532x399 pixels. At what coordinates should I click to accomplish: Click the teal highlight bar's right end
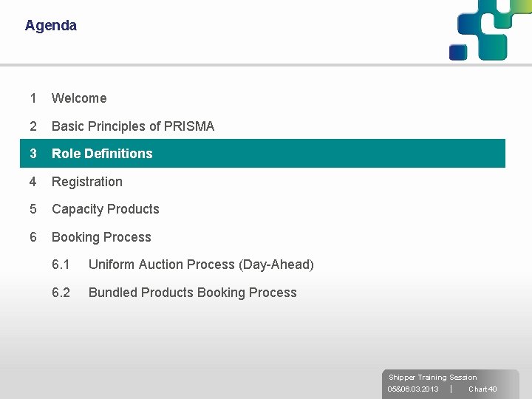tap(499, 154)
